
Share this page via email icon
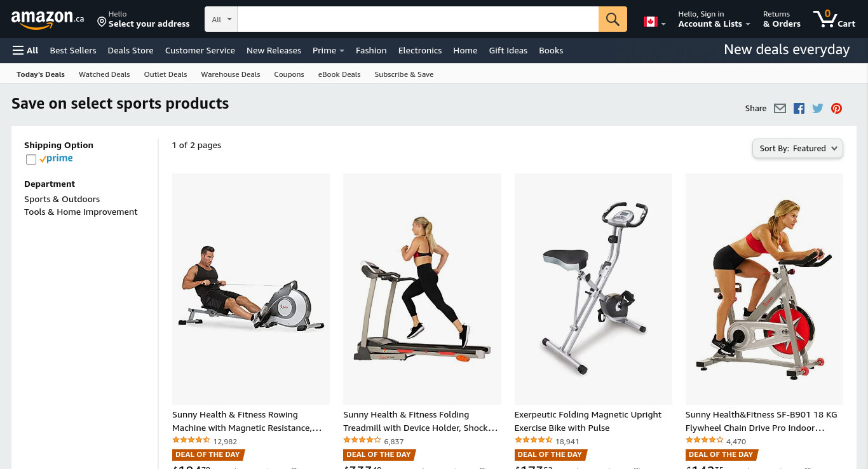tap(780, 109)
